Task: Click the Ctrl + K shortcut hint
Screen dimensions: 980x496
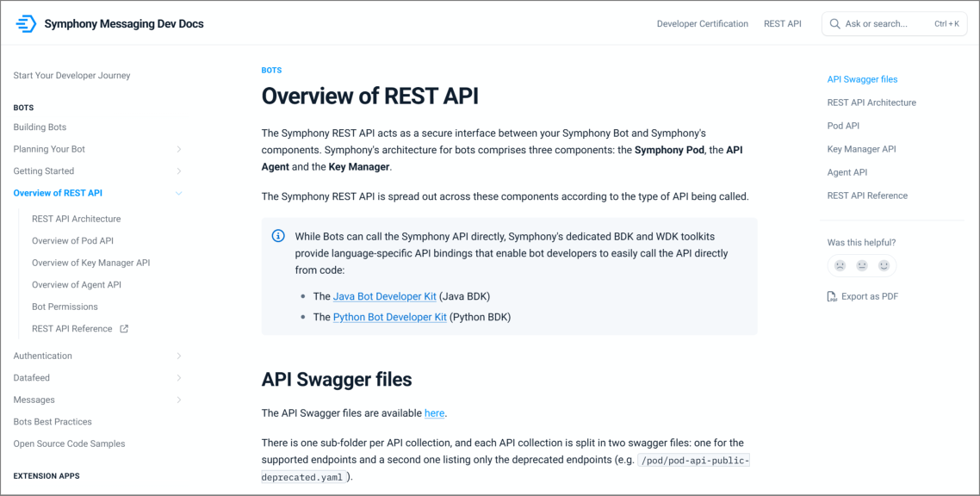Action: (947, 24)
